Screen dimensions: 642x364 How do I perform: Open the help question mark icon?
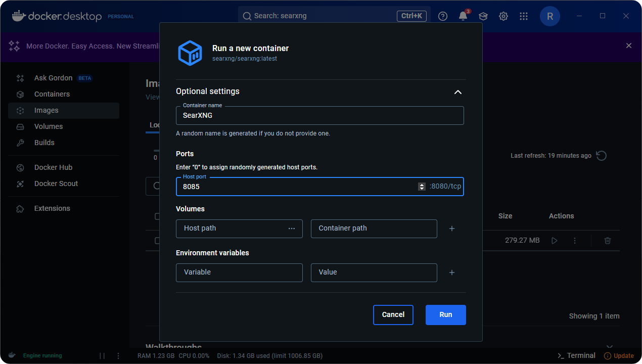click(x=443, y=16)
